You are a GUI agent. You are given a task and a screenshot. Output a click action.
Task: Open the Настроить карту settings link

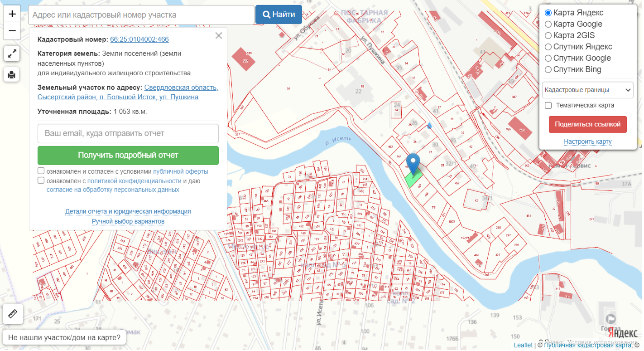(587, 141)
